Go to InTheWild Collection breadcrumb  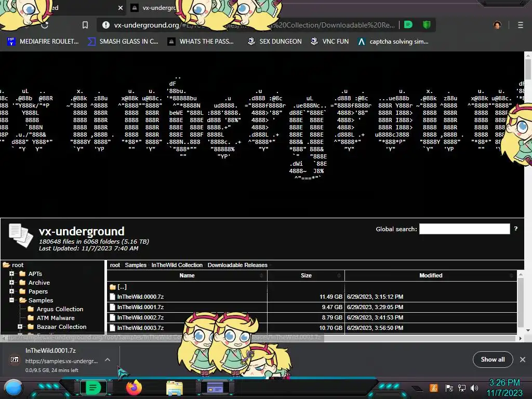click(177, 265)
